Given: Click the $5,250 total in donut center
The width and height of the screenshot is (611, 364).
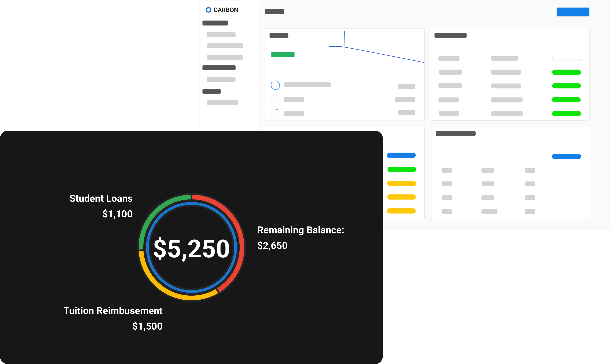Looking at the screenshot, I should [191, 249].
